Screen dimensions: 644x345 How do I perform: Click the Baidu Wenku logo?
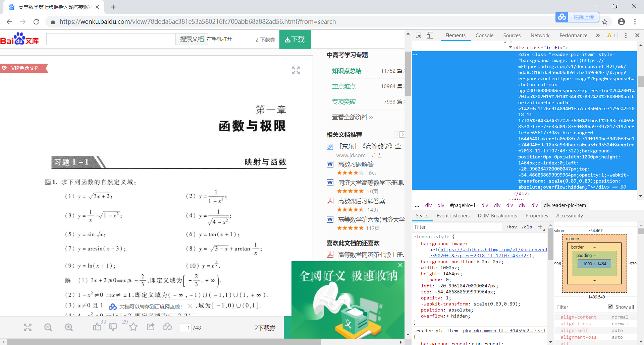click(x=19, y=39)
